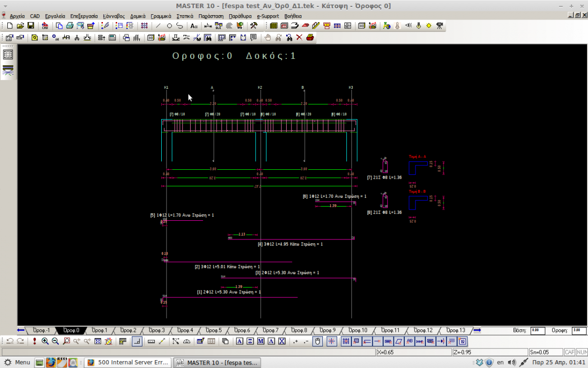Switch to the Όροφ.-1 floor tab
588x368 pixels.
point(41,330)
